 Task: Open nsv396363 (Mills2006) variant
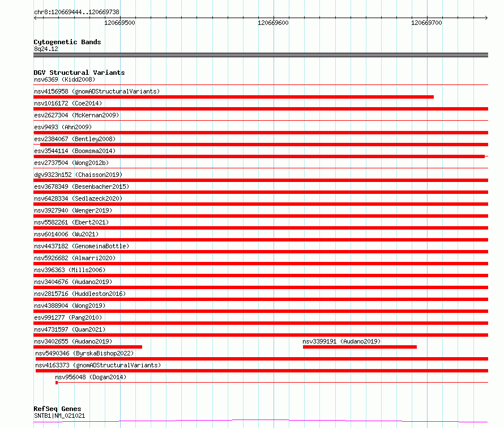point(70,270)
